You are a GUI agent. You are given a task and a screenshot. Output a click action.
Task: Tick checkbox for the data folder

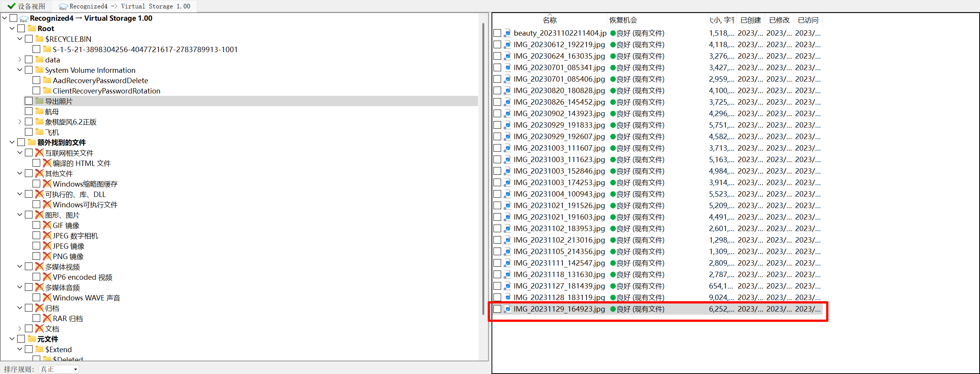pyautogui.click(x=29, y=59)
